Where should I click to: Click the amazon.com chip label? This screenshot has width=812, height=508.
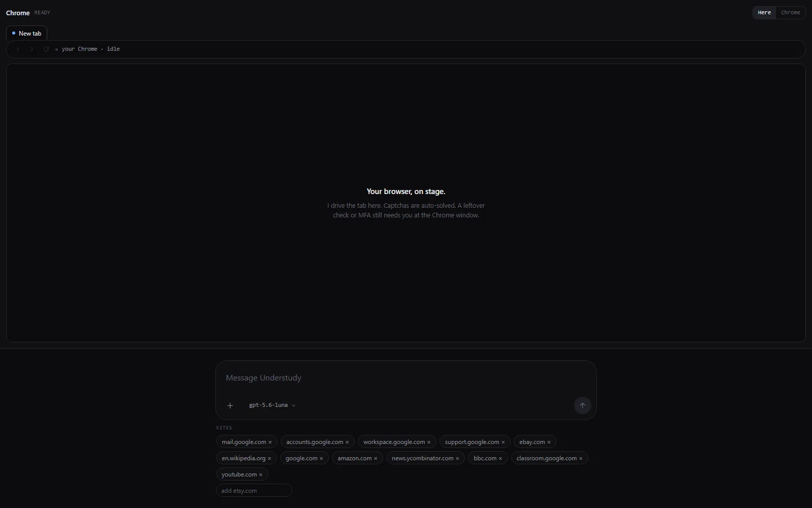[354, 458]
